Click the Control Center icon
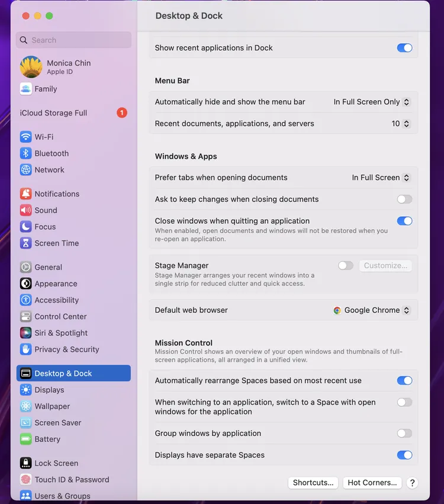Image resolution: width=444 pixels, height=504 pixels. pos(25,316)
